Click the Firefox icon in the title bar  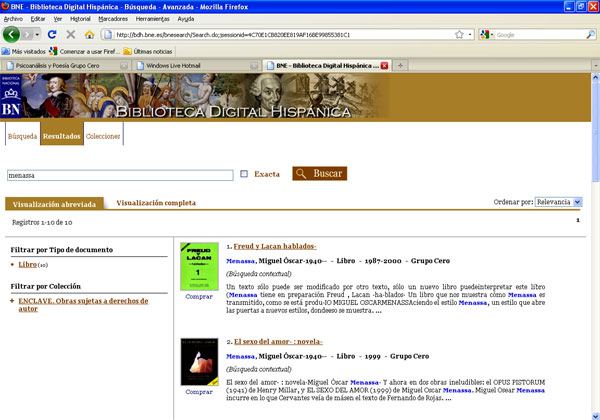[x=5, y=6]
